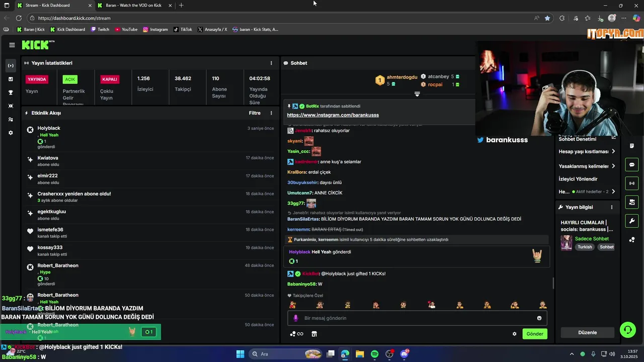Open the green headset support button
The image size is (644, 362).
coord(627,330)
